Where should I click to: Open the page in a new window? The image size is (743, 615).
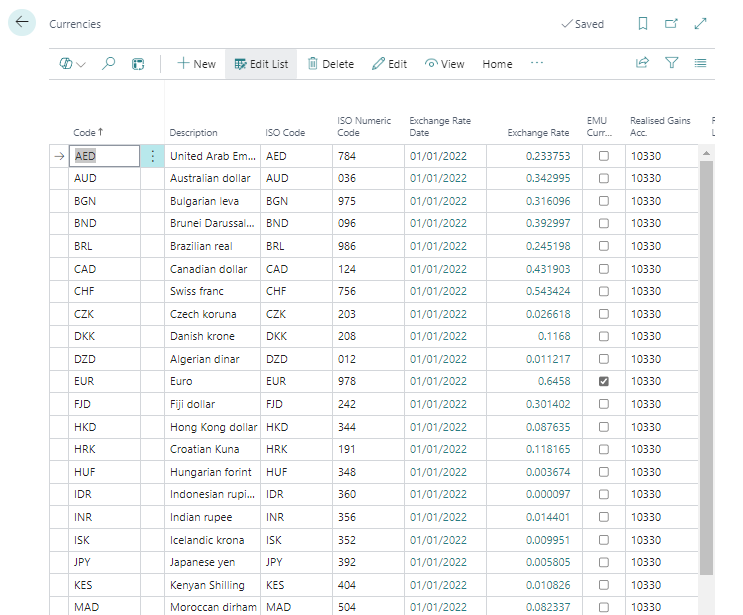[671, 24]
